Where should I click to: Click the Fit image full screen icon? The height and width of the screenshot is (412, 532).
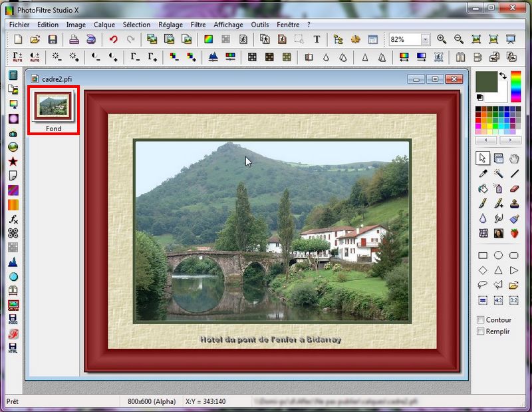click(x=511, y=39)
